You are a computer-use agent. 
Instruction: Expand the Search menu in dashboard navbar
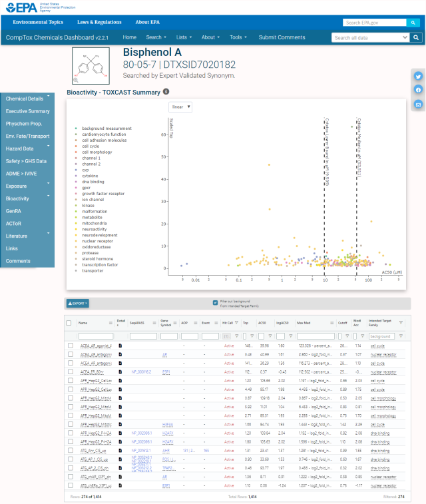156,37
